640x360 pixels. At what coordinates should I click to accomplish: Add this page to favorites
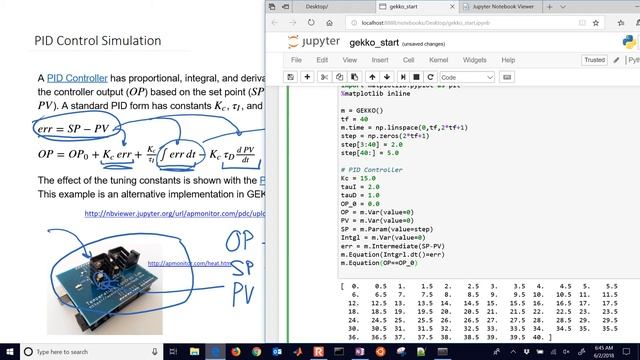596,23
